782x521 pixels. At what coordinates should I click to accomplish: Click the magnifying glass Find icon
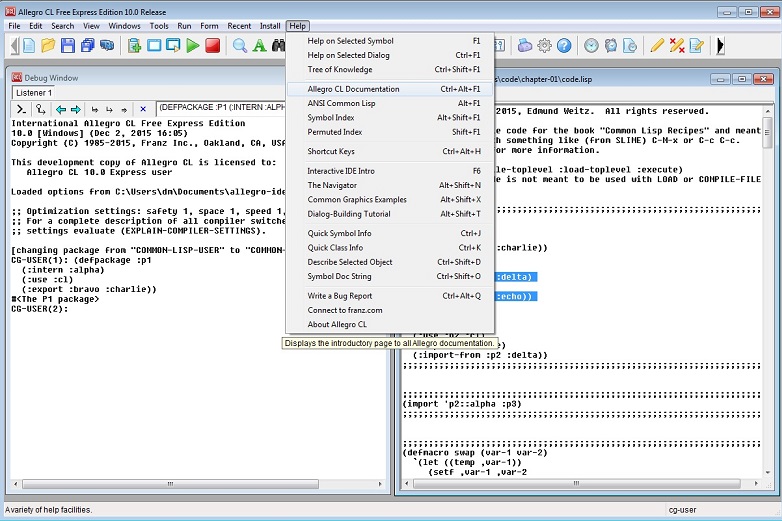tap(240, 46)
